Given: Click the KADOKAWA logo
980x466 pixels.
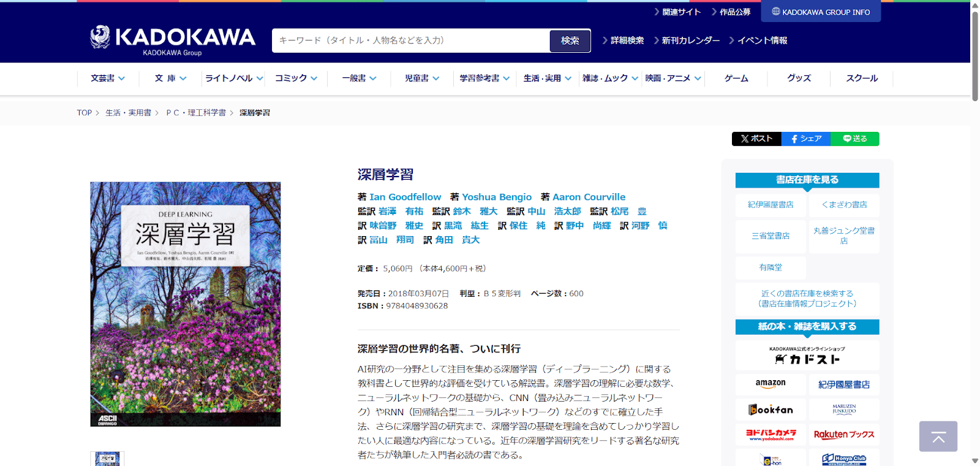Looking at the screenshot, I should coord(172,40).
